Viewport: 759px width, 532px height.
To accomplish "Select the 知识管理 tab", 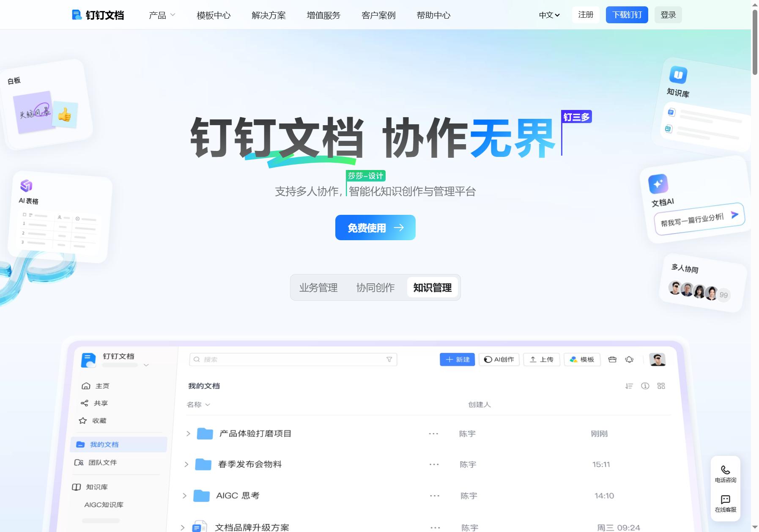I will tap(433, 288).
